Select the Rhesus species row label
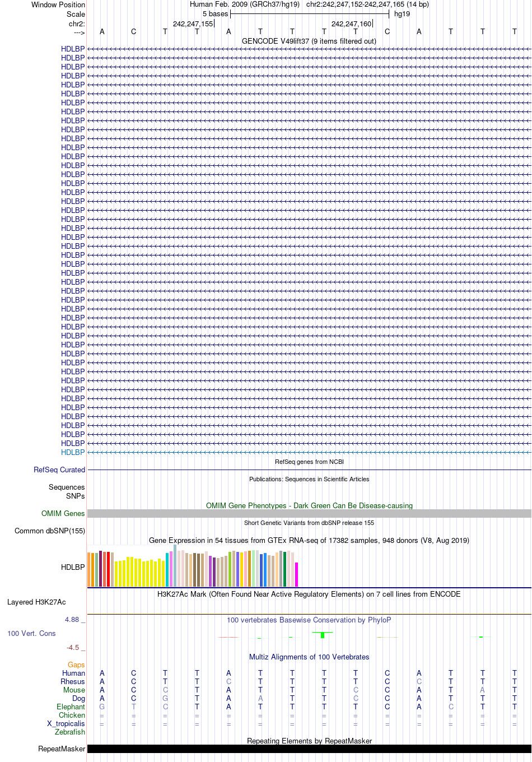Screen dimensions: 532x762 pos(73,681)
